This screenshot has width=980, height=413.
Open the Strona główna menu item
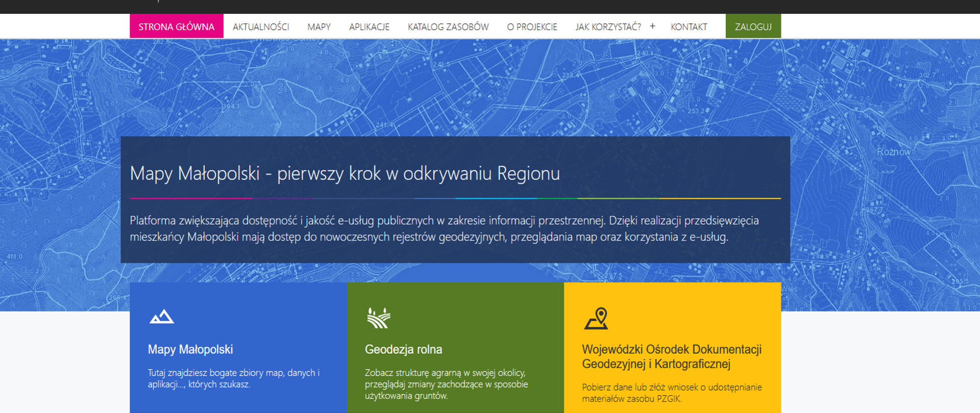[x=177, y=27]
